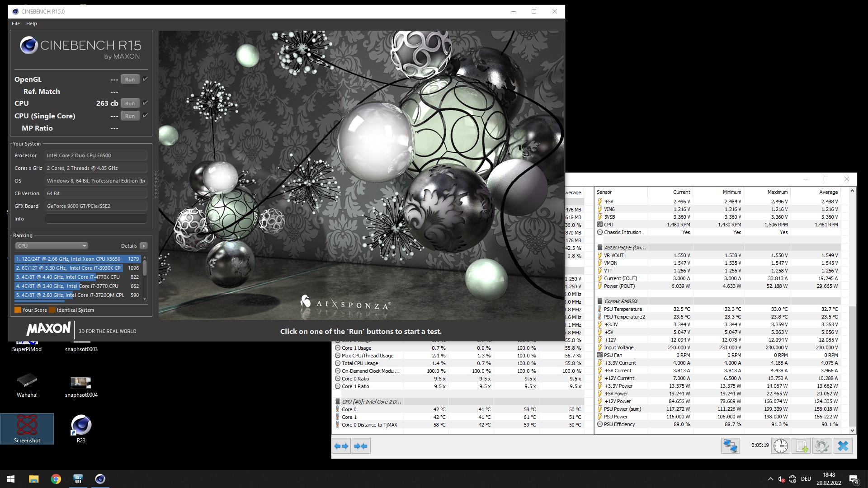868x488 pixels.
Task: Toggle the OpenGL checkmark icon
Action: click(x=146, y=79)
